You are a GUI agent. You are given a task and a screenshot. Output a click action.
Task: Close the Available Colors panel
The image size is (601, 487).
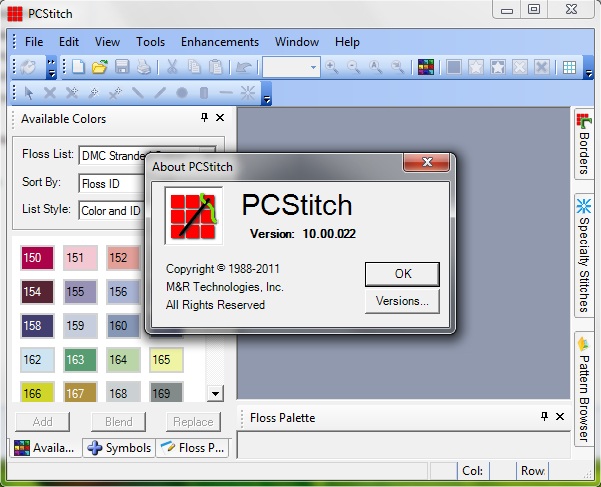(x=220, y=117)
